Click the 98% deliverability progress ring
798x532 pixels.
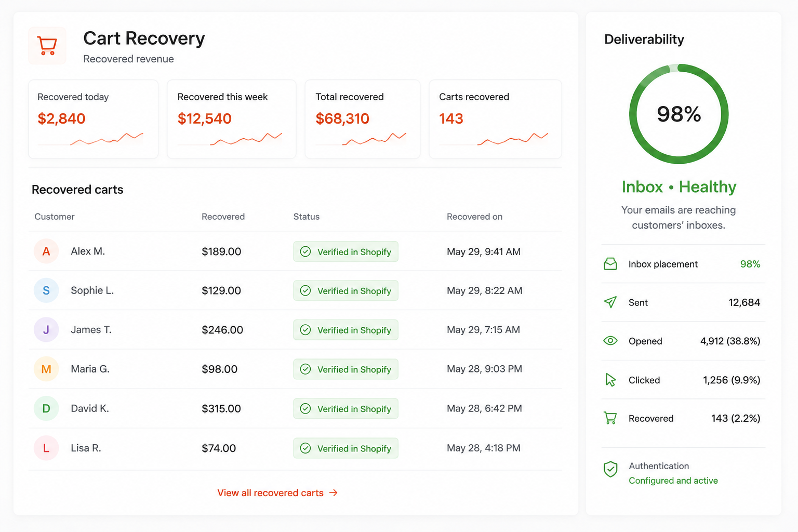coord(679,114)
